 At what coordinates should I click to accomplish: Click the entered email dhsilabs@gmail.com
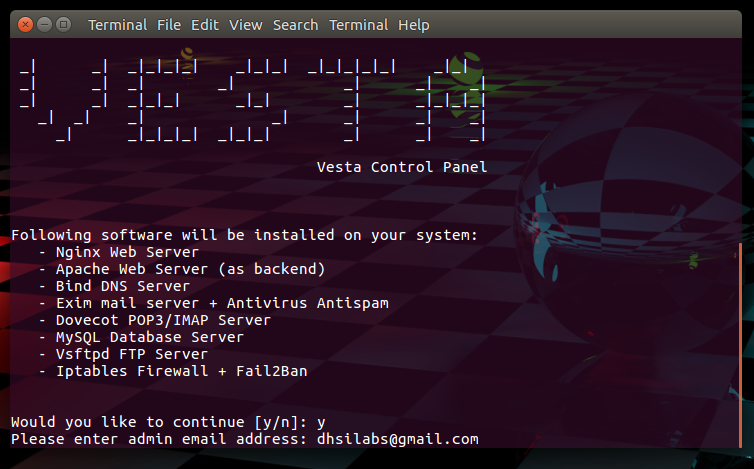tap(398, 439)
